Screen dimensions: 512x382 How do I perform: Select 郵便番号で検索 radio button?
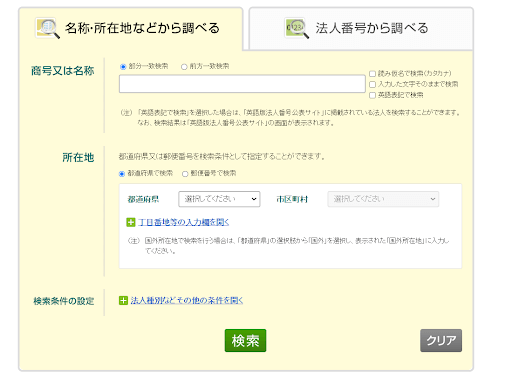tap(185, 174)
